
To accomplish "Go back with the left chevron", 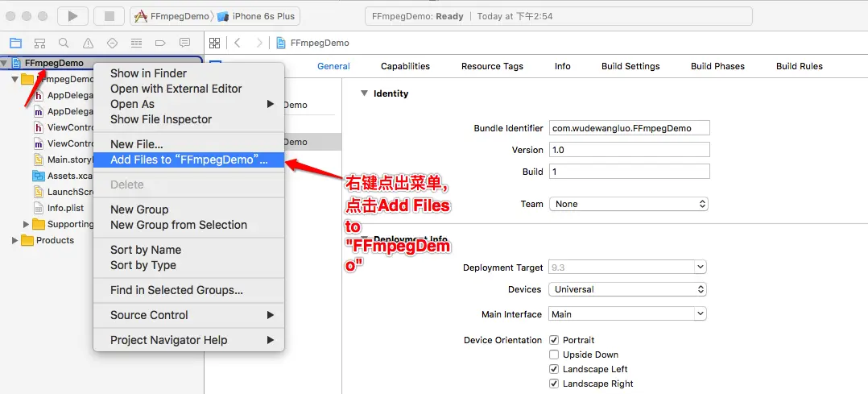I will coord(238,43).
